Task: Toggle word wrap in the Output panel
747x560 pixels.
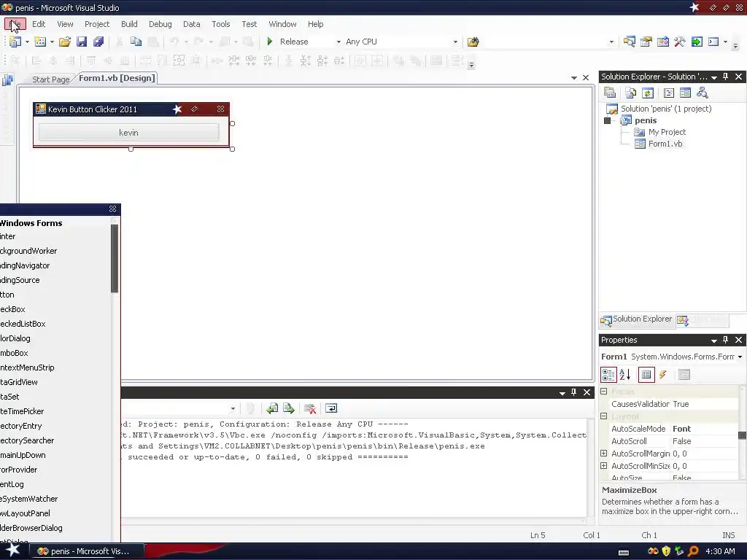Action: pos(331,408)
